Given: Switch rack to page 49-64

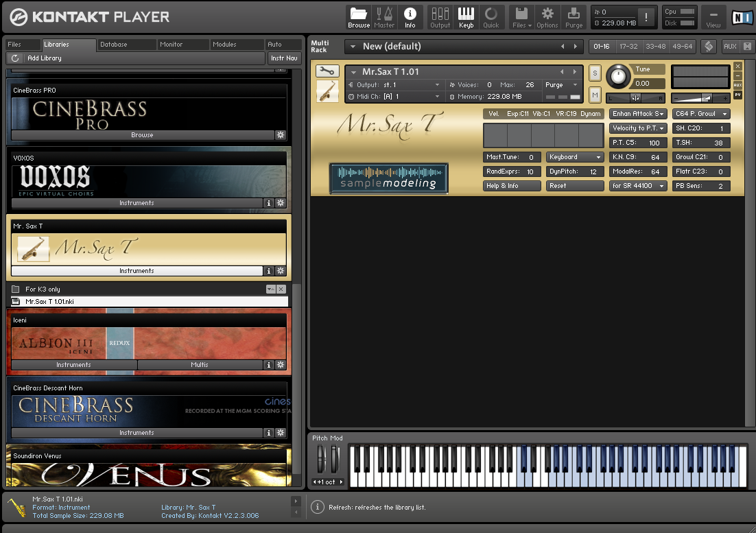Looking at the screenshot, I should coord(682,46).
